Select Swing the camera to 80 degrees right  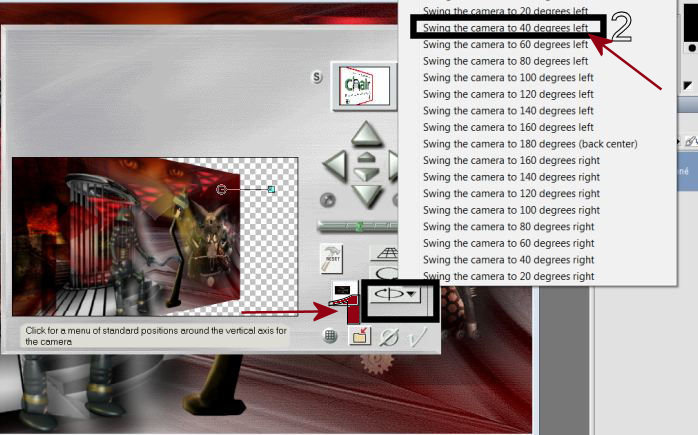click(508, 227)
